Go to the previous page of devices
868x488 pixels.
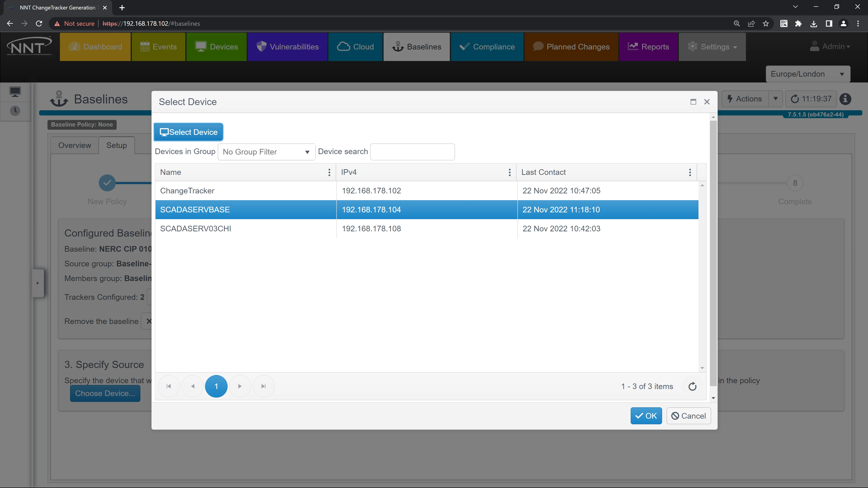point(193,386)
